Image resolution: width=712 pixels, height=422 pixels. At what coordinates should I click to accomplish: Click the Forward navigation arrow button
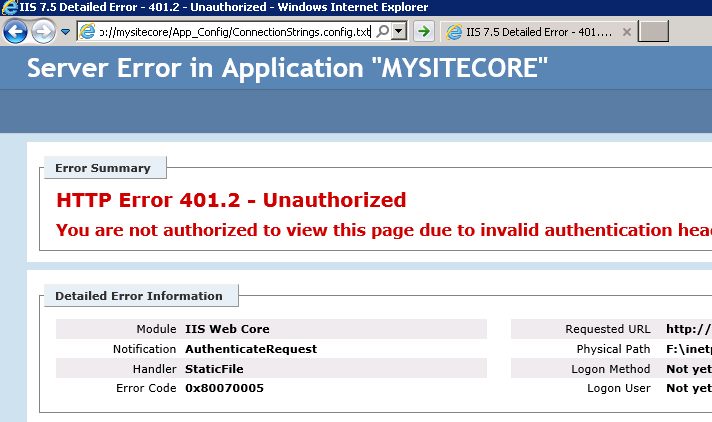tap(43, 31)
